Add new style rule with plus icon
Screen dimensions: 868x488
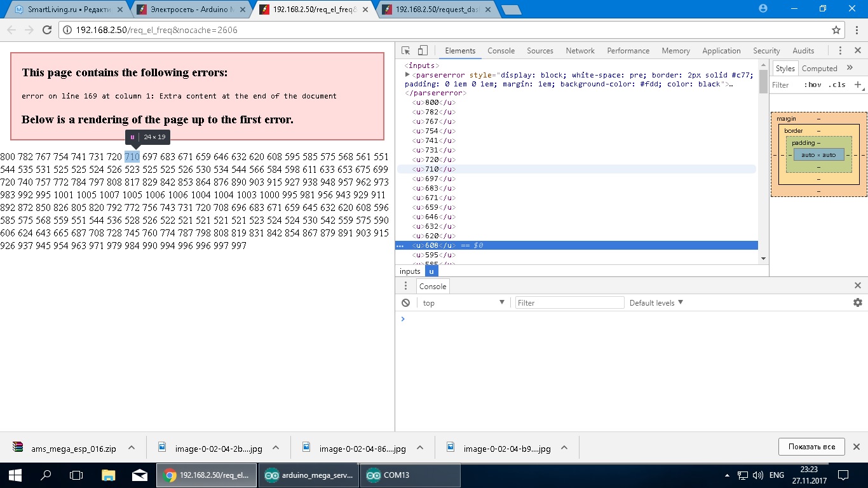pos(857,85)
